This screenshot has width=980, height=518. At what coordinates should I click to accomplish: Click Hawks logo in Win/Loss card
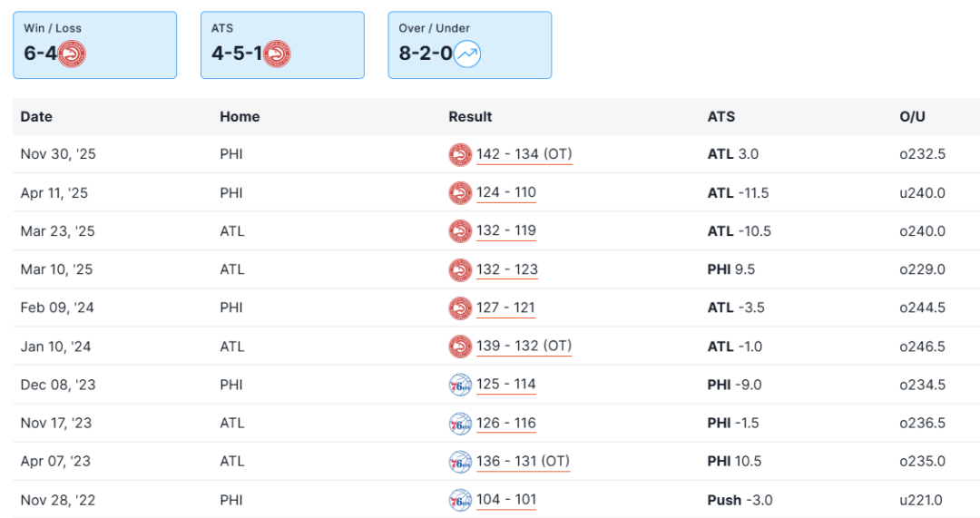tap(71, 54)
